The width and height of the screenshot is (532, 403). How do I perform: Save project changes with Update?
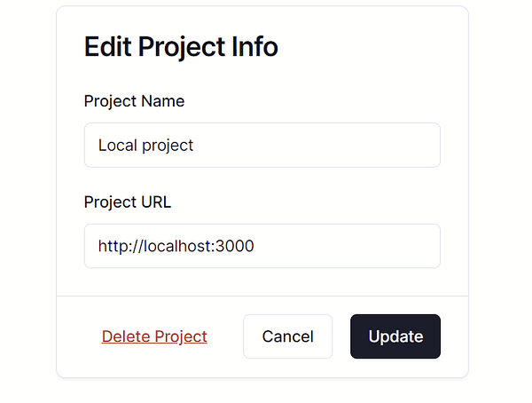coord(395,336)
